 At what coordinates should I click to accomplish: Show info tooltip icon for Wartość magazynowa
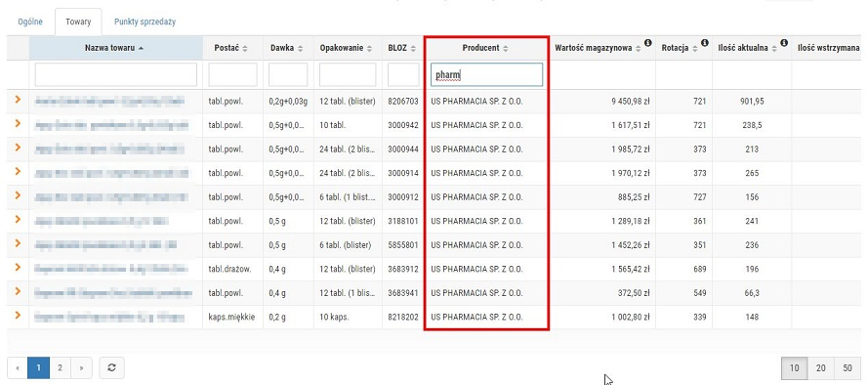pos(647,43)
